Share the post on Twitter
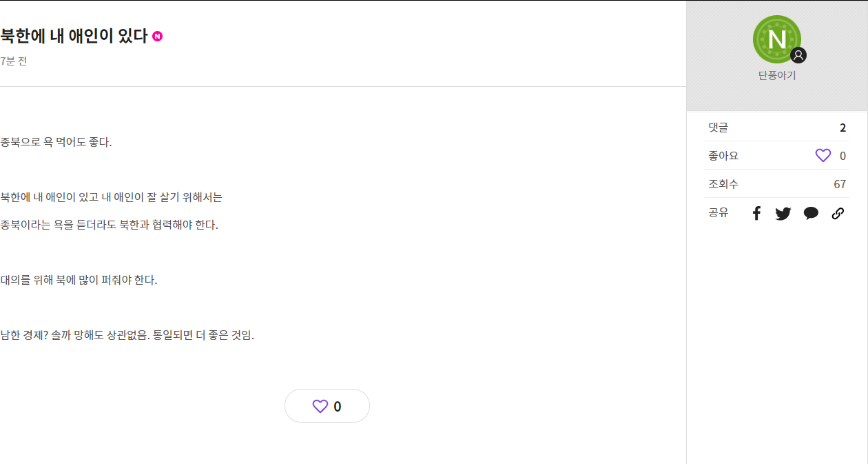The width and height of the screenshot is (868, 464). pos(783,214)
